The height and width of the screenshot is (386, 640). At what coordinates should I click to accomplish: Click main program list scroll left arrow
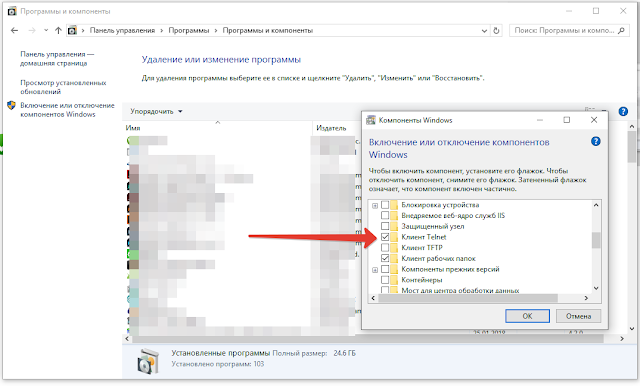127,339
